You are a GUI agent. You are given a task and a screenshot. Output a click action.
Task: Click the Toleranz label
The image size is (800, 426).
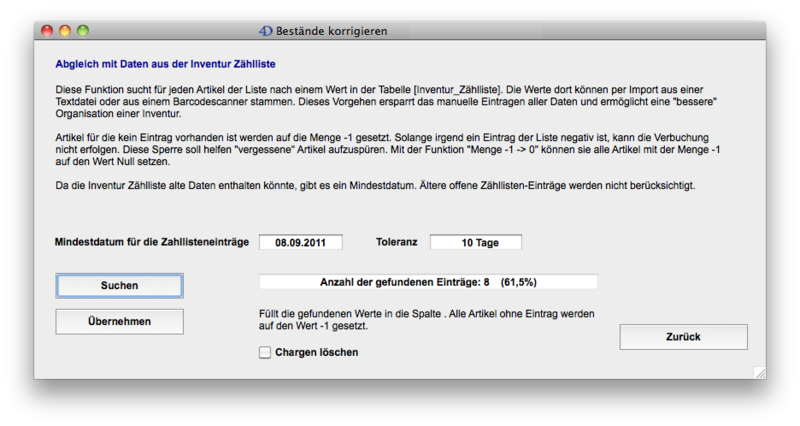click(398, 242)
